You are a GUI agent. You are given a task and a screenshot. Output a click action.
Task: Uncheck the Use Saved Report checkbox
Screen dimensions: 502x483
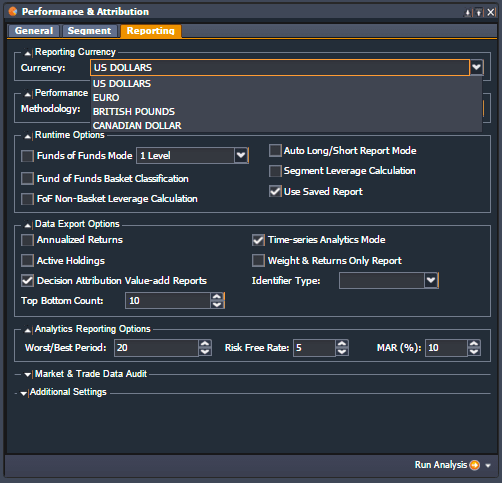click(x=275, y=191)
